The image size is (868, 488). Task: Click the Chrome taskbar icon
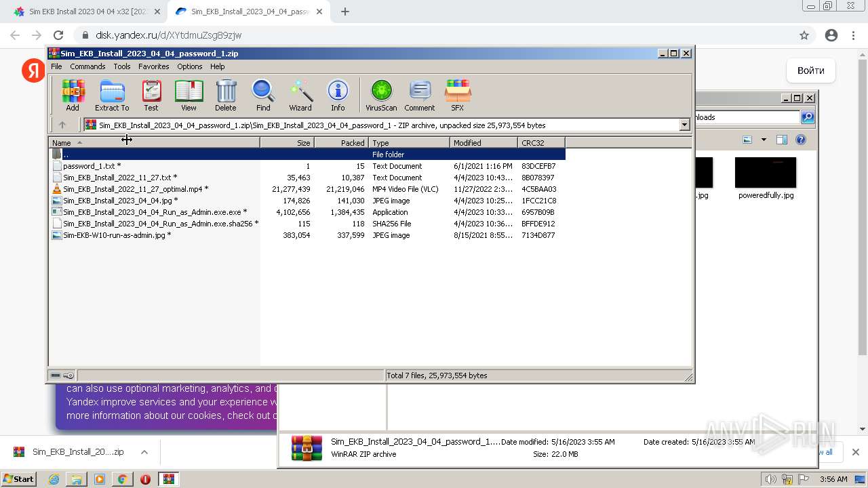point(122,479)
